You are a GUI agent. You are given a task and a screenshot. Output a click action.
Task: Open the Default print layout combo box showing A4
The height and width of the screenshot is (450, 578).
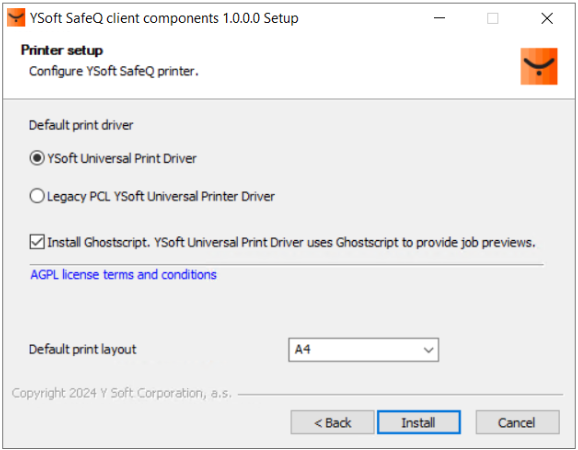tap(363, 349)
